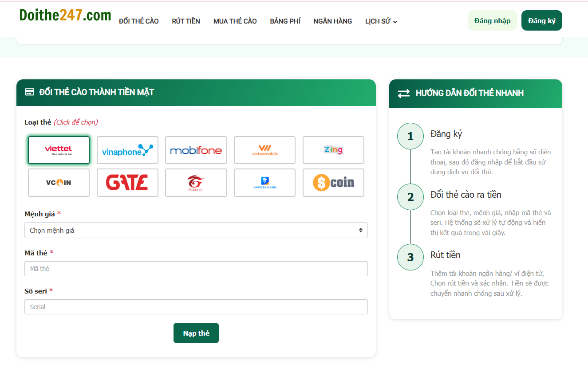Open the Ngân hàng menu item
The image size is (588, 376).
[333, 21]
